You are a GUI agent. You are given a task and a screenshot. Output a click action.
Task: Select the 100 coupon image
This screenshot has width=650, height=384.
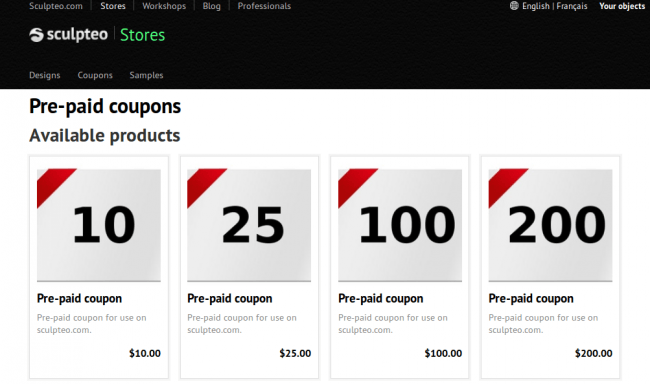(400, 225)
